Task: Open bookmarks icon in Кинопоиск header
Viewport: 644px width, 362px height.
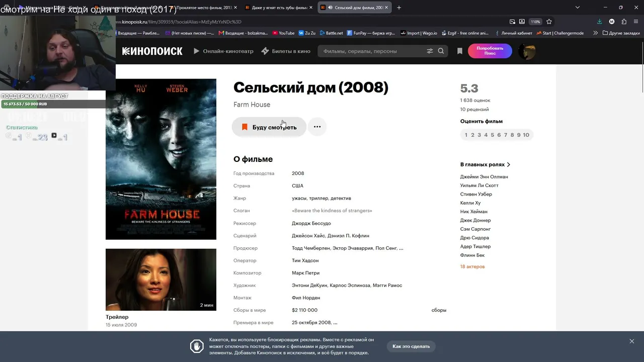Action: [460, 51]
